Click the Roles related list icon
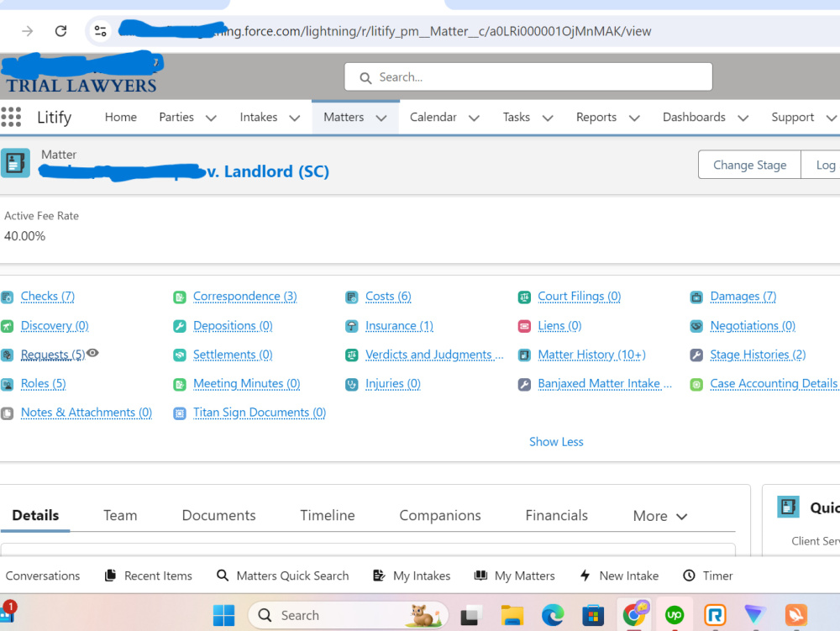840x631 pixels. coord(7,384)
